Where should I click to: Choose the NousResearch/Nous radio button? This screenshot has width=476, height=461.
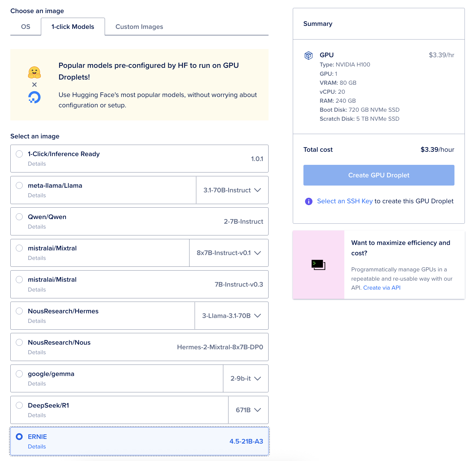19,342
